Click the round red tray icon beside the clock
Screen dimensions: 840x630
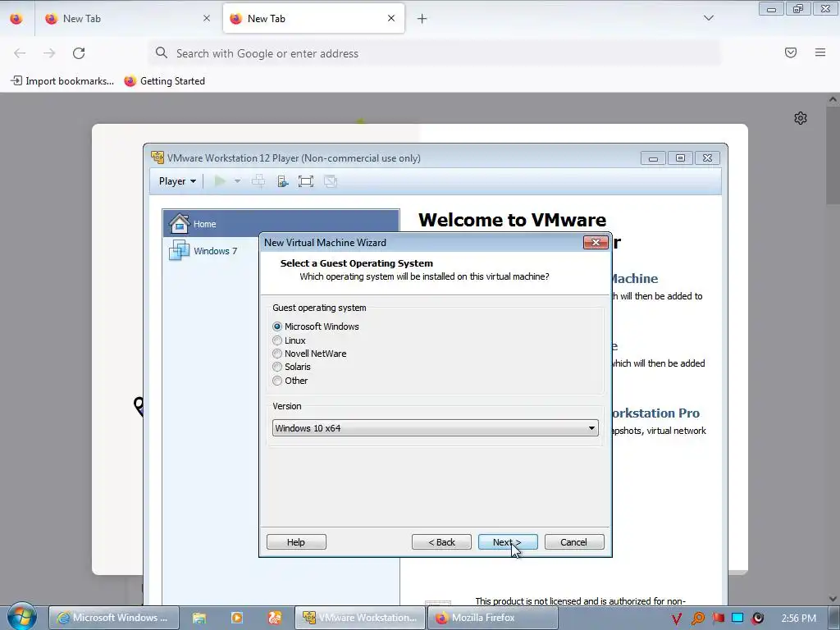point(757,619)
